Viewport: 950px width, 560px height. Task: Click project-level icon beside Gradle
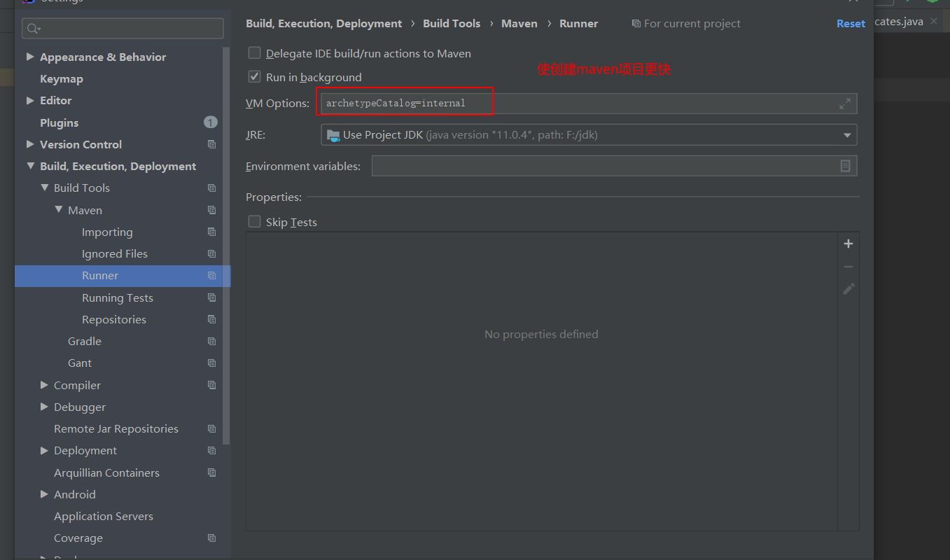click(211, 341)
